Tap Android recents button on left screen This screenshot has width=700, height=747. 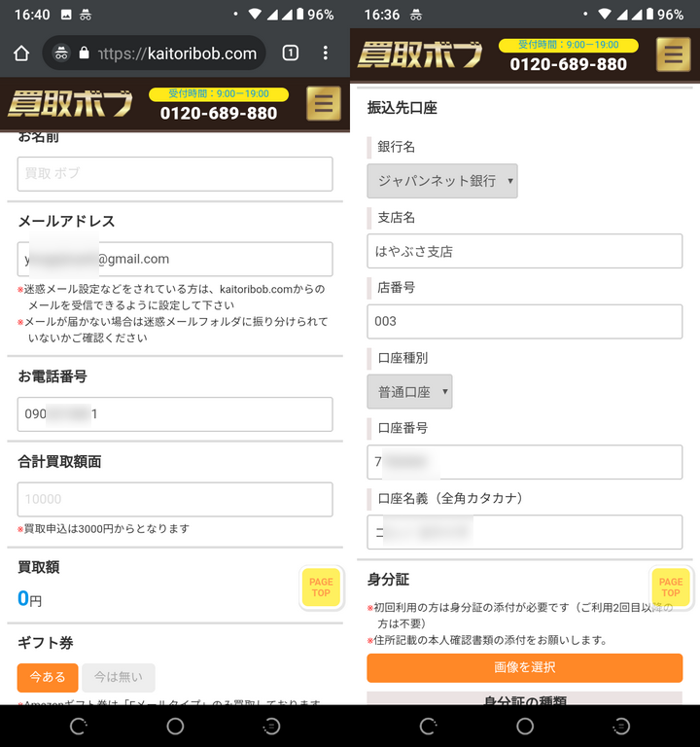pyautogui.click(x=271, y=726)
